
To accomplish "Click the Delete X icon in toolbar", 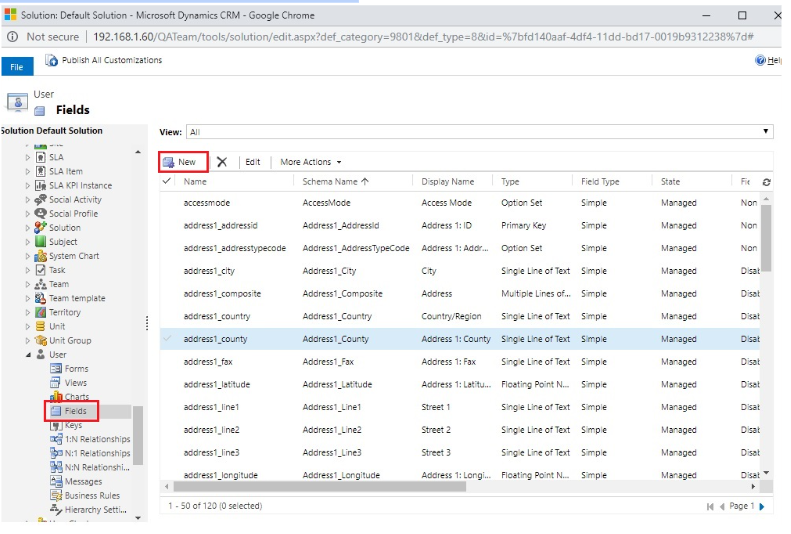I will coord(222,162).
